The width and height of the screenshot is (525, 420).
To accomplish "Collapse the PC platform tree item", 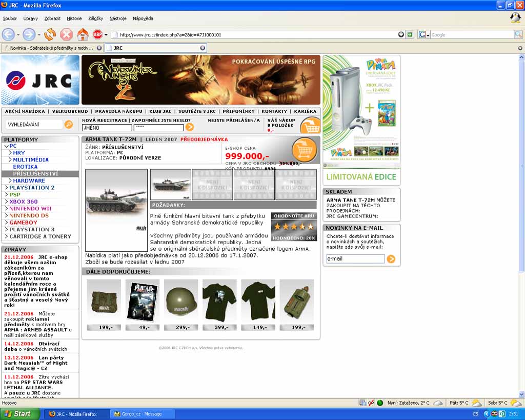I will [7, 146].
